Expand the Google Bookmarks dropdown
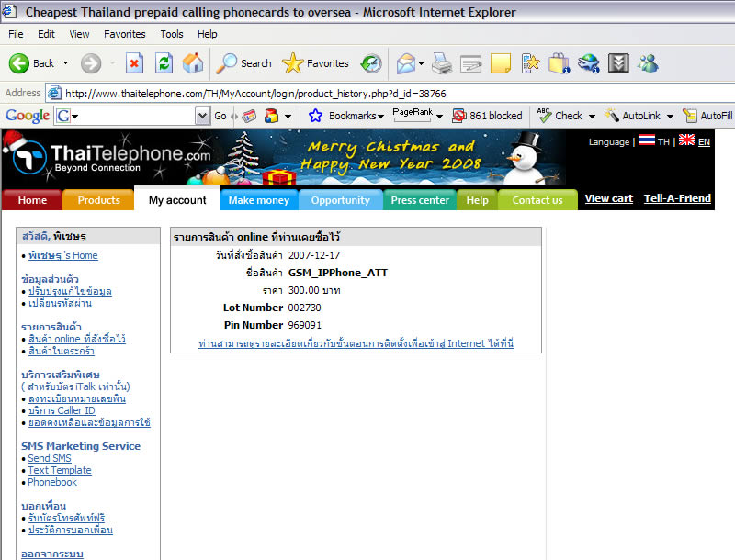This screenshot has width=735, height=560. [380, 116]
